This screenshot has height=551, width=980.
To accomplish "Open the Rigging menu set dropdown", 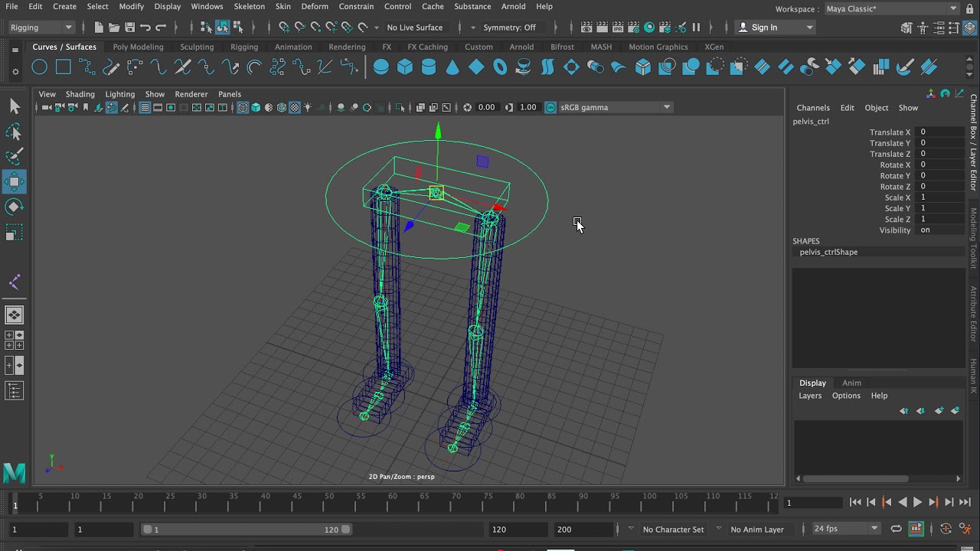I will pyautogui.click(x=41, y=28).
